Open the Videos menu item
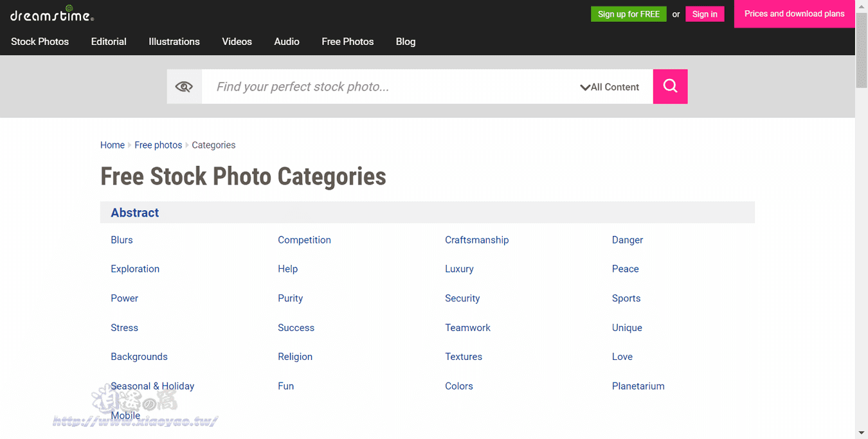Viewport: 868px width, 439px height. pyautogui.click(x=237, y=42)
